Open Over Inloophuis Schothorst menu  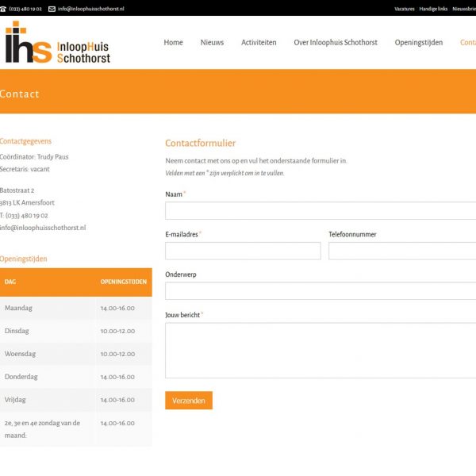[x=336, y=43]
